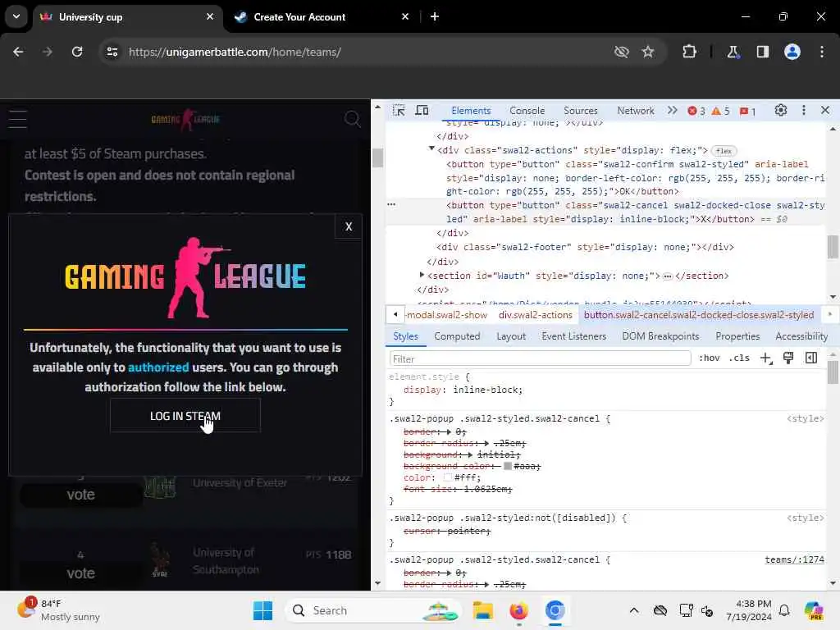The image size is (840, 630).
Task: Open the Windows Start menu
Action: pos(262,610)
